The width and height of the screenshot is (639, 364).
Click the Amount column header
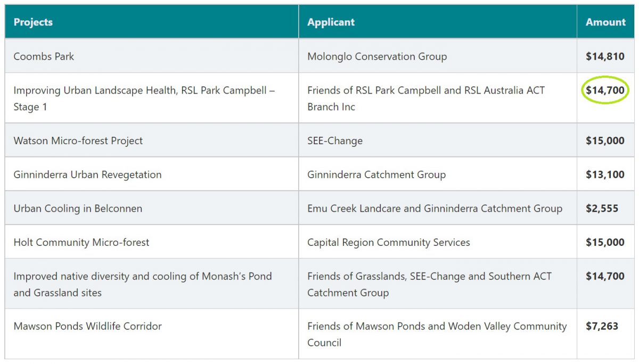pos(605,22)
